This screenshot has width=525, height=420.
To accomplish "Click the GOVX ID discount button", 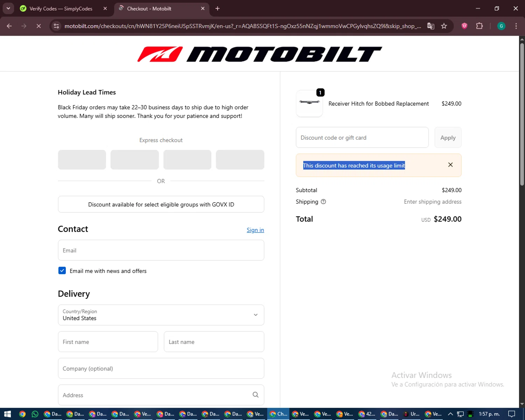I will (161, 204).
